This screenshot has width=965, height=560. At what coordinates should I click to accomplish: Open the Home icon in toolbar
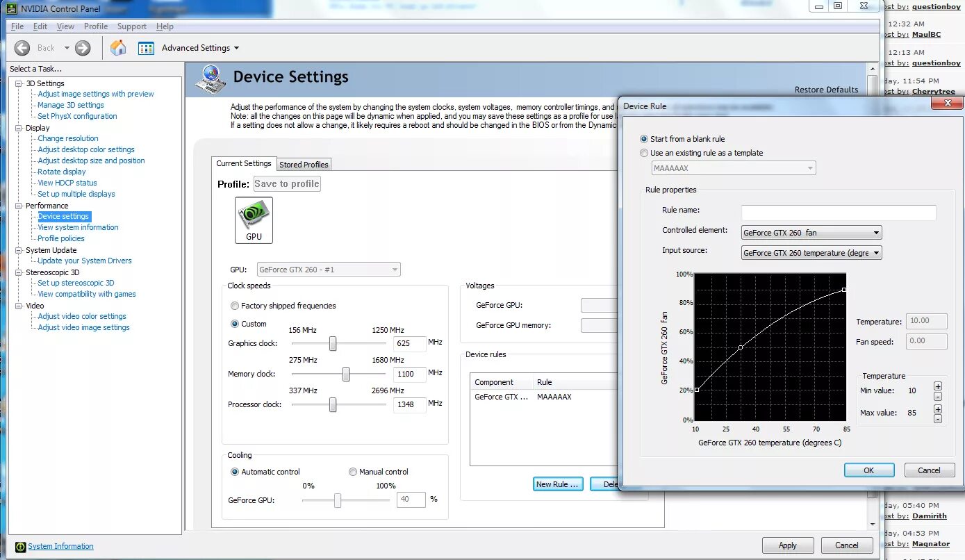click(118, 48)
